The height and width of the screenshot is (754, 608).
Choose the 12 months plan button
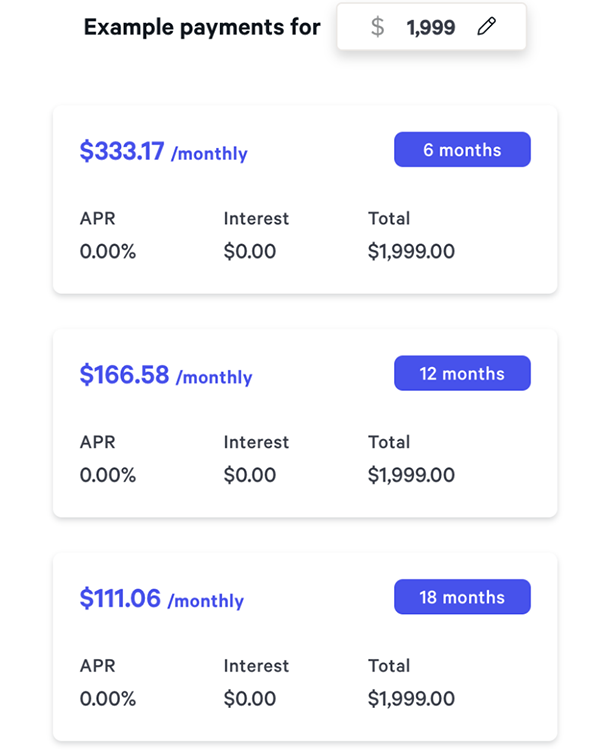pos(462,374)
